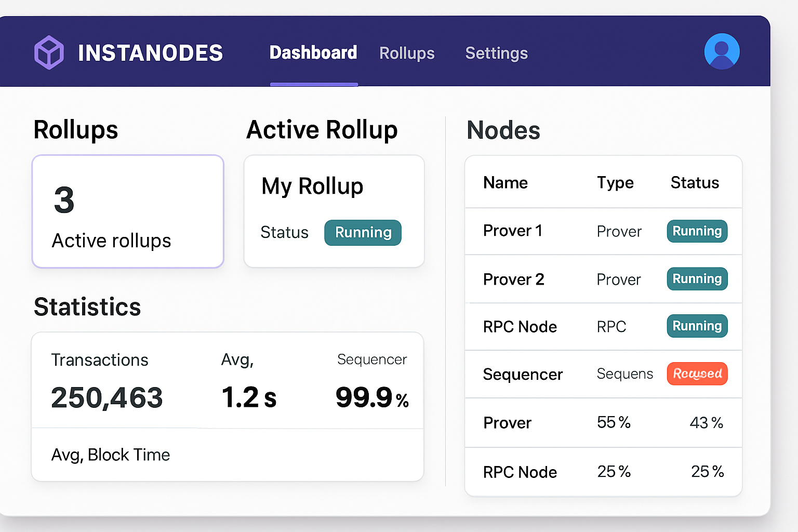The width and height of the screenshot is (798, 532).
Task: Open the user profile avatar
Action: click(722, 50)
